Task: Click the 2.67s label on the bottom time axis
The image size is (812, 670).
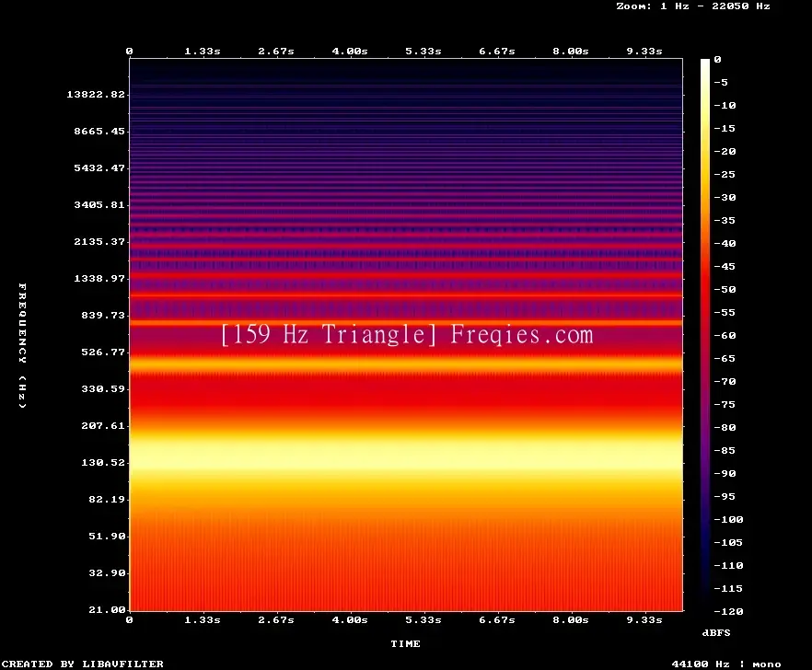Action: 276,619
